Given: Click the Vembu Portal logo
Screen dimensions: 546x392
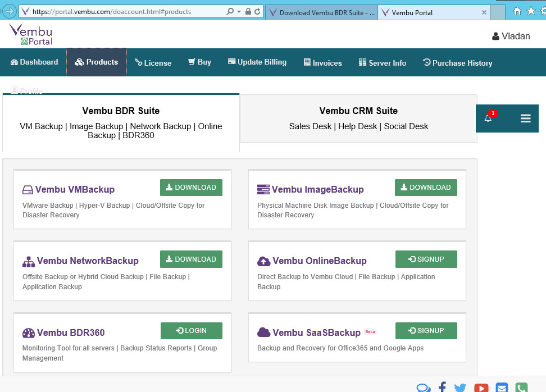Looking at the screenshot, I should pyautogui.click(x=31, y=34).
